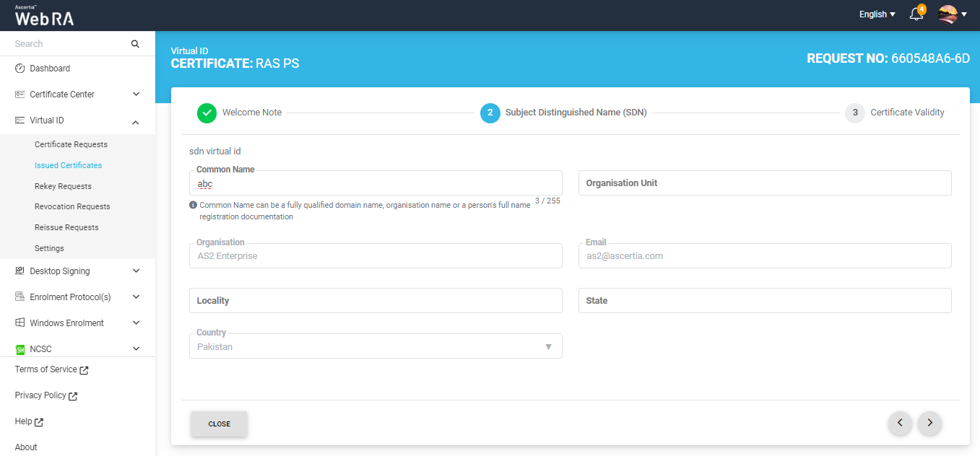The height and width of the screenshot is (456, 980).
Task: Go back using the left arrow button
Action: 900,423
